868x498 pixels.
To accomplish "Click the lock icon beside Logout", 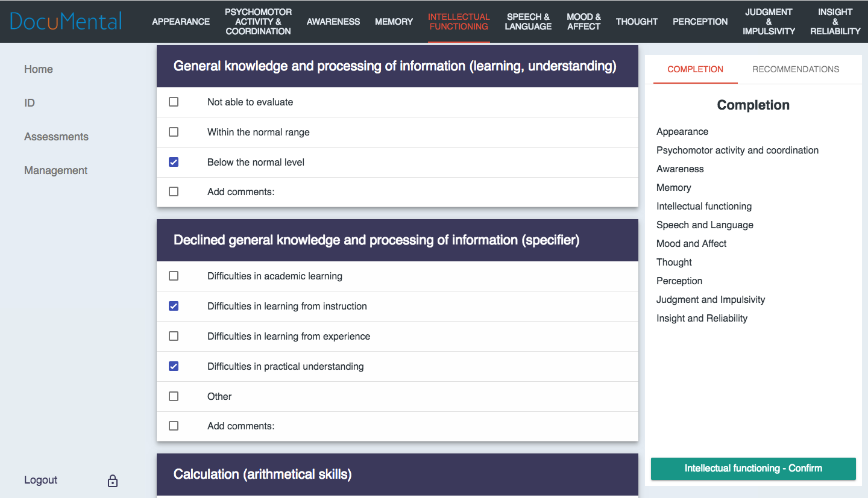I will click(x=113, y=481).
